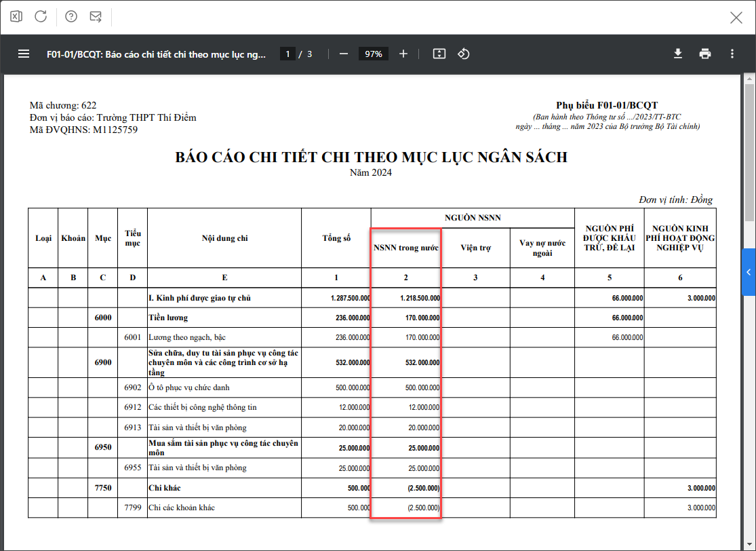Viewport: 756px width, 551px height.
Task: Click the current page number field
Action: (287, 54)
